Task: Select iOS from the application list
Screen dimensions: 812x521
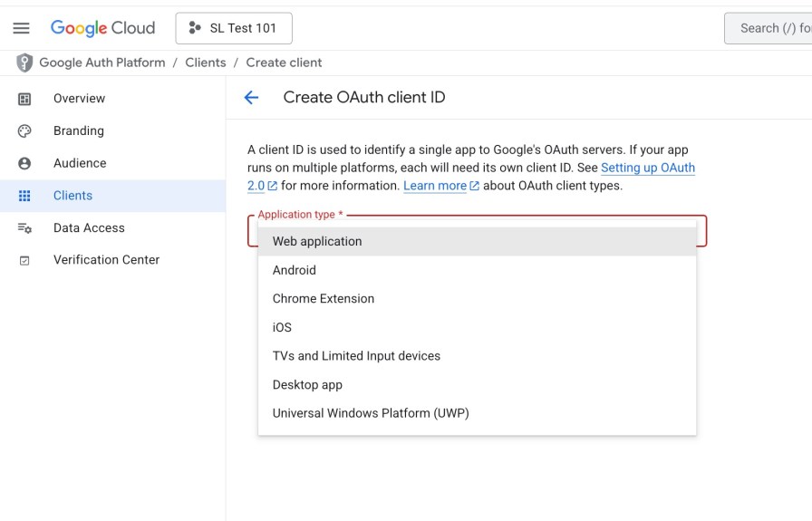Action: coord(282,327)
